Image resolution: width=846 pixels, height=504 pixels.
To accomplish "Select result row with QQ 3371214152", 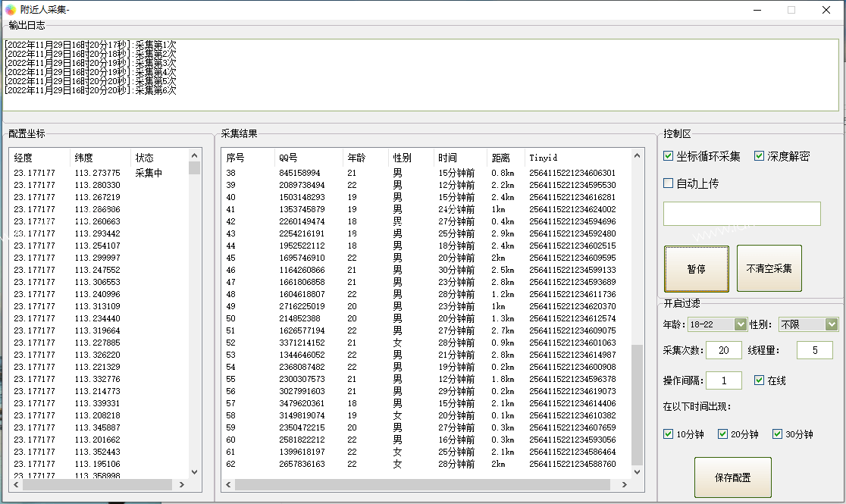I will pyautogui.click(x=426, y=343).
